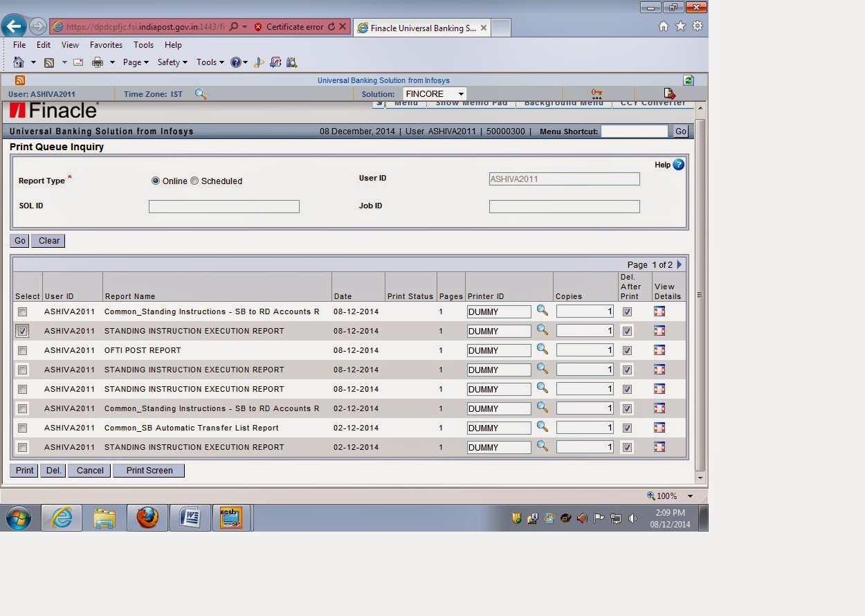Viewport: 865px width, 616px height.
Task: Open the change password key icon
Action: point(597,91)
